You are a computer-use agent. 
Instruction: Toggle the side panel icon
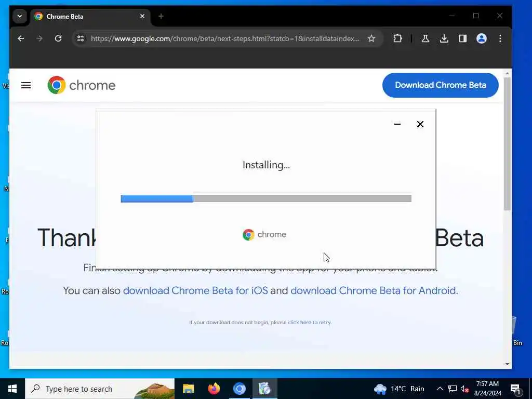(463, 38)
